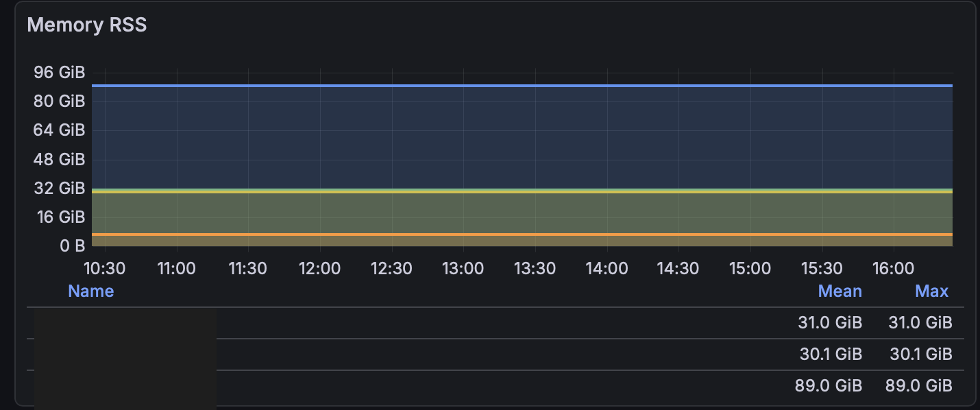Image resolution: width=980 pixels, height=410 pixels.
Task: Click the orange series line near the bottom
Action: [x=480, y=234]
